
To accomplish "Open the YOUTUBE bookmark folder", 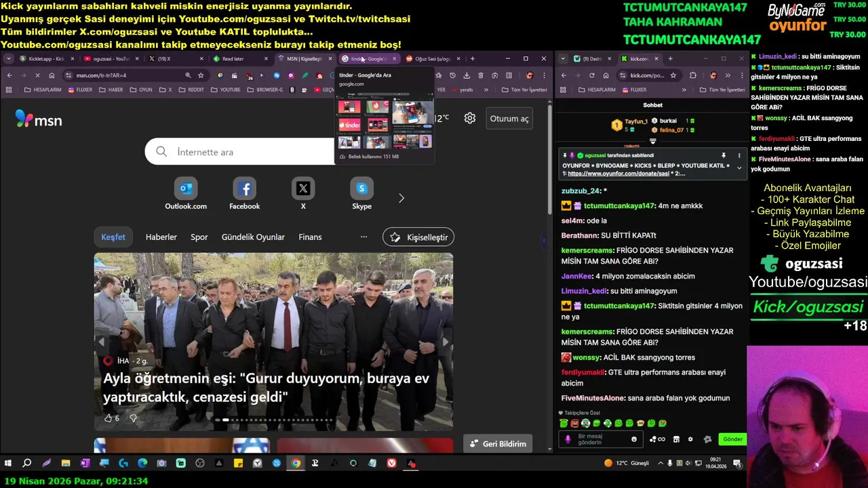I will pyautogui.click(x=225, y=89).
